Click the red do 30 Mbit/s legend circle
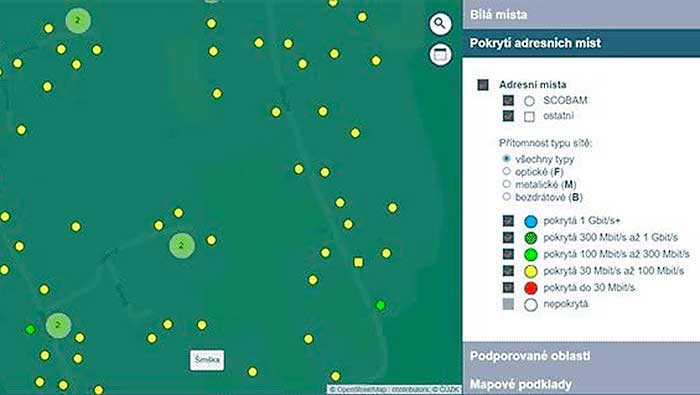Viewport: 700px width, 395px height. [x=530, y=288]
